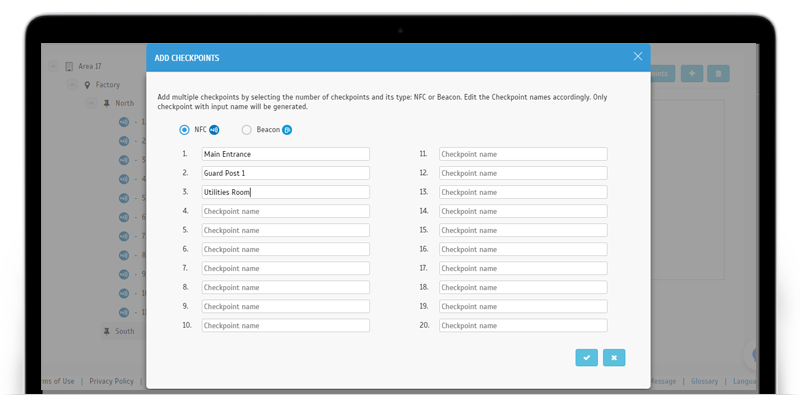Click the blue NFC icon beside NFC label
800x395 pixels.
(214, 130)
